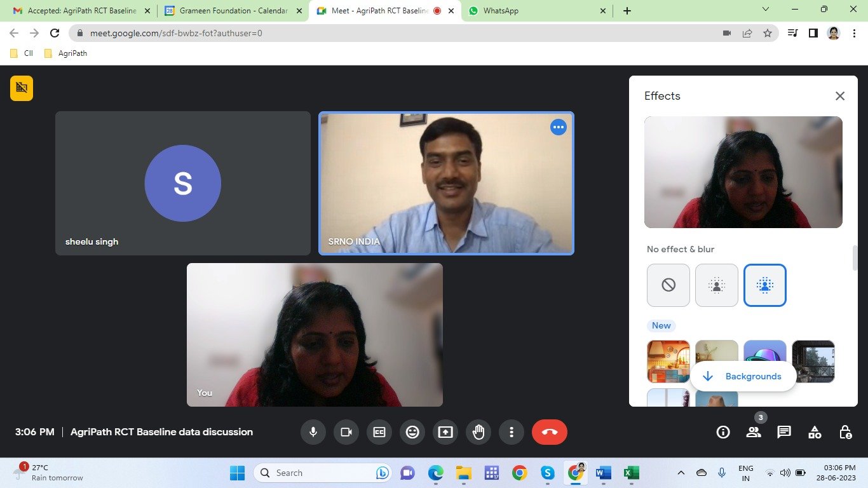Toggle closed captions on

pos(379,432)
